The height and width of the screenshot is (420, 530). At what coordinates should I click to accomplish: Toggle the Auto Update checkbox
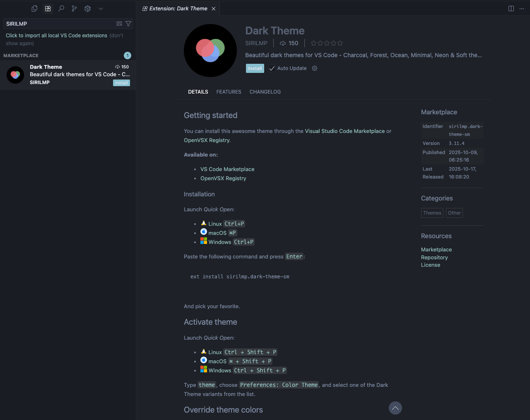[272, 68]
